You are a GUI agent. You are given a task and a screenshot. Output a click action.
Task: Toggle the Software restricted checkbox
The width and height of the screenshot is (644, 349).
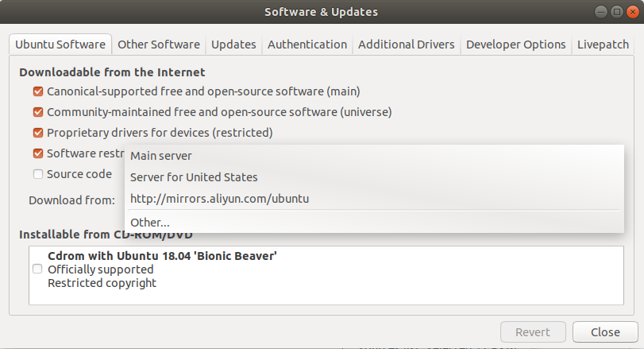click(38, 153)
